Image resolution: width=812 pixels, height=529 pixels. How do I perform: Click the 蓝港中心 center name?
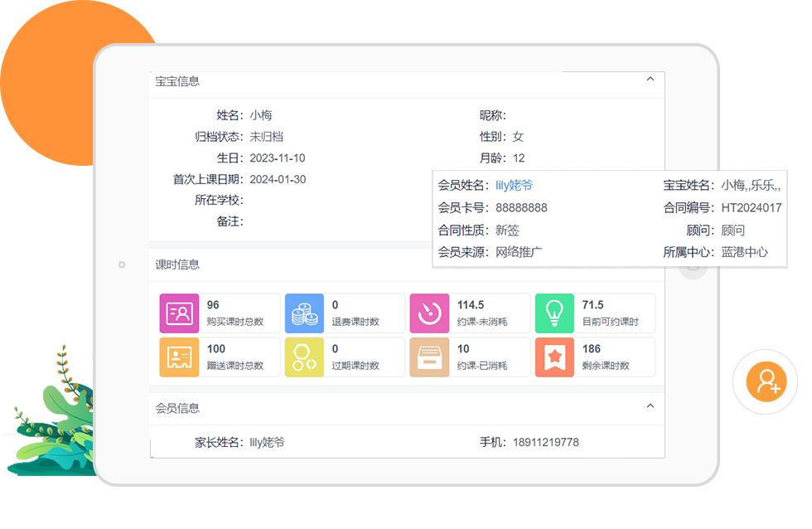click(744, 252)
